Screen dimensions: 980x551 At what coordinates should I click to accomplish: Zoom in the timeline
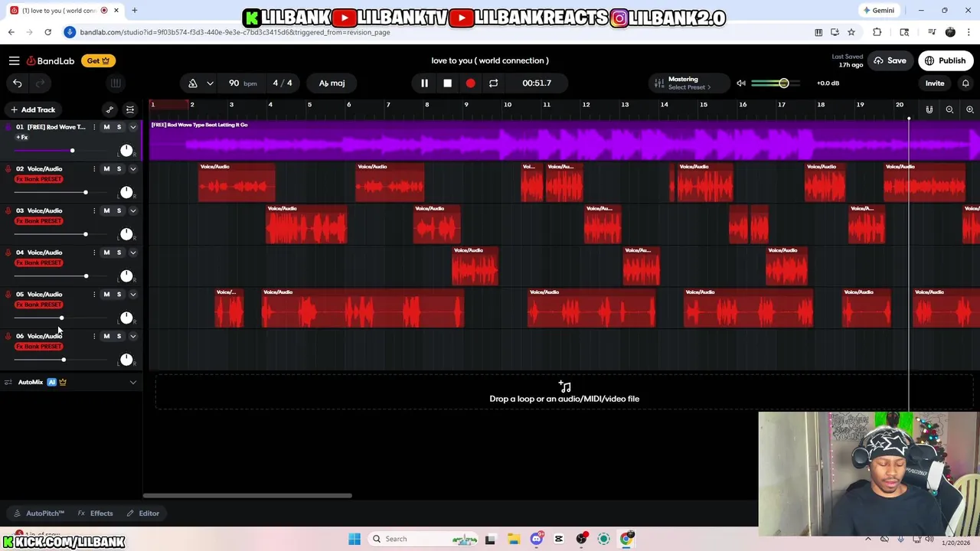coord(969,109)
